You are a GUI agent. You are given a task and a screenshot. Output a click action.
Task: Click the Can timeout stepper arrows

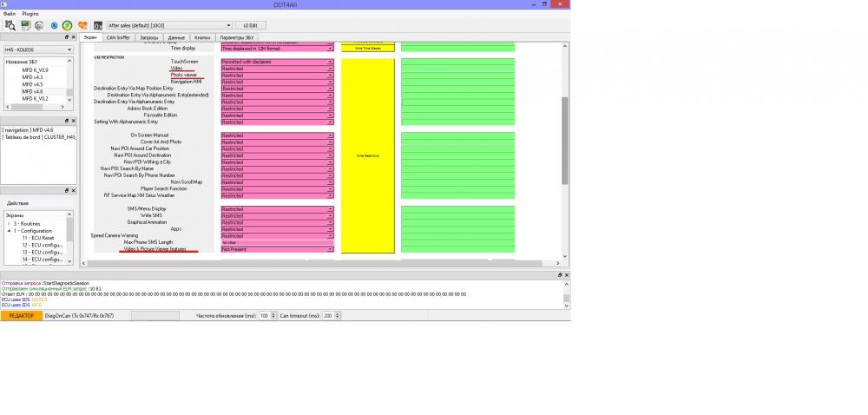pos(338,315)
